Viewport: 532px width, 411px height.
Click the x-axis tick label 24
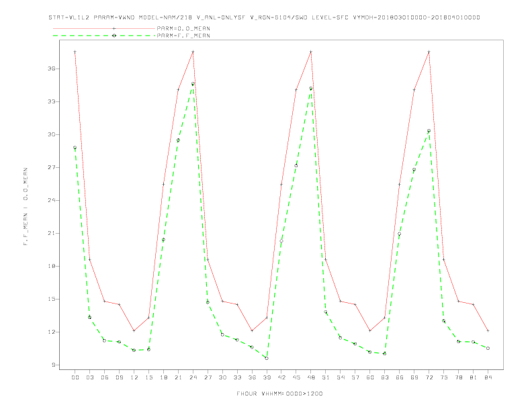point(193,377)
